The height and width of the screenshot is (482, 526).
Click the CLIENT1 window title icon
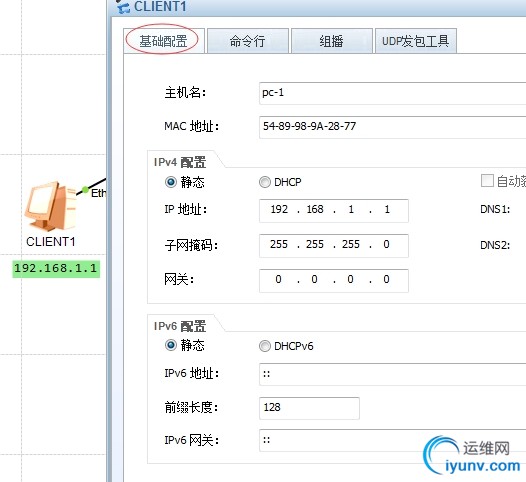[x=123, y=7]
